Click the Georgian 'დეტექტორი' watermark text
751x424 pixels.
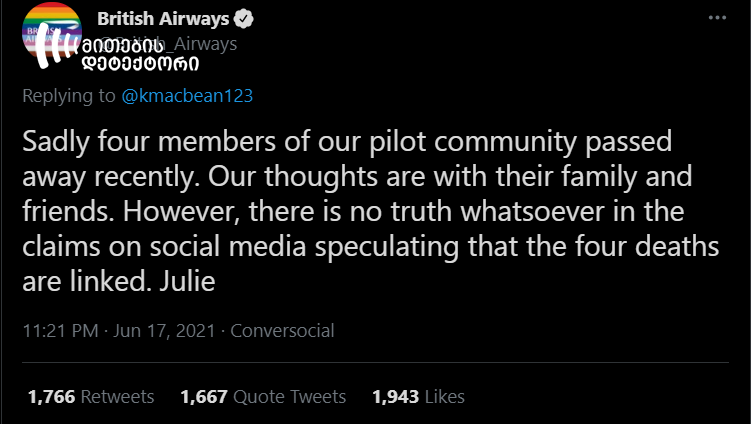coord(140,63)
